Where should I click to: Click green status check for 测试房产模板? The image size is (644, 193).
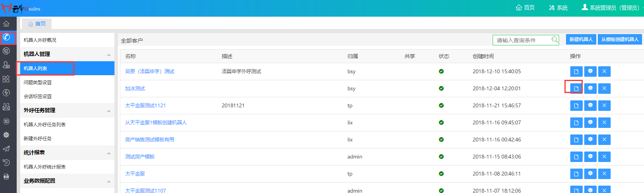441,157
